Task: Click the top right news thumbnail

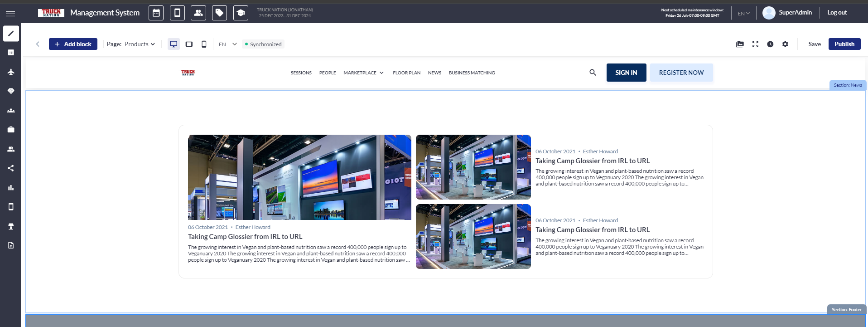Action: (473, 167)
